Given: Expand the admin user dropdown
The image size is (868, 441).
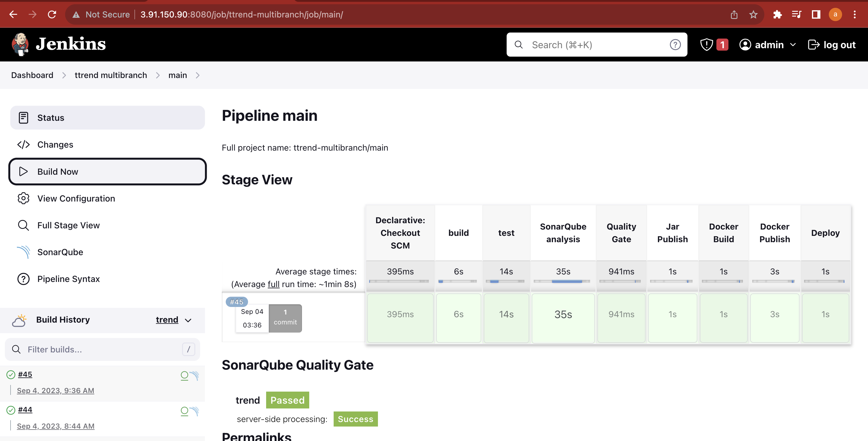Looking at the screenshot, I should 793,45.
